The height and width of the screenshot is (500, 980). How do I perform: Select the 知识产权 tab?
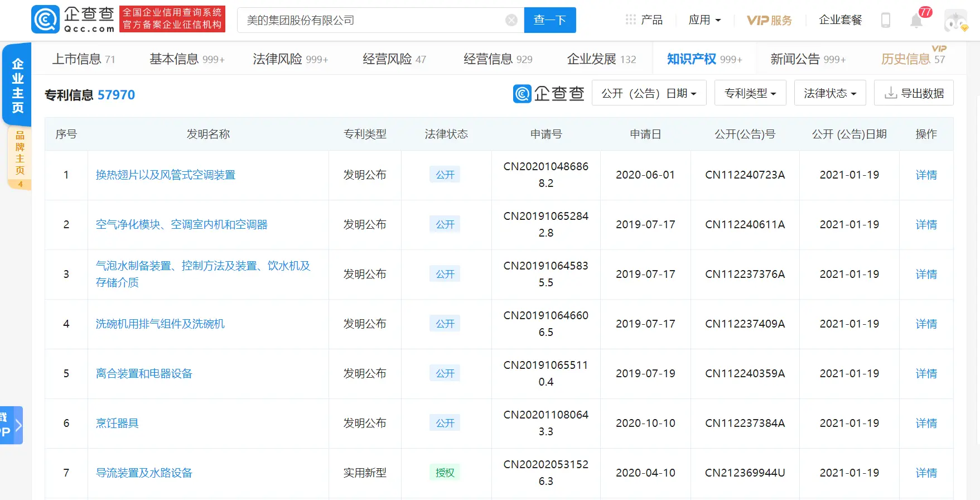(704, 59)
